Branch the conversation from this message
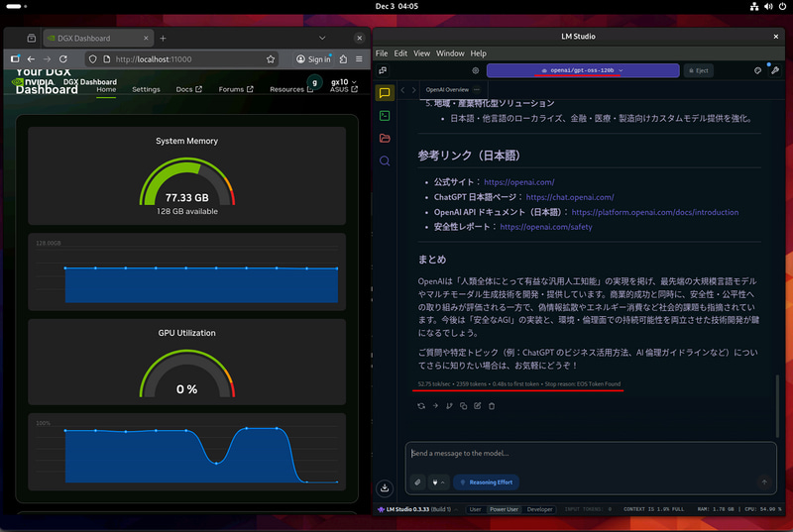This screenshot has width=793, height=532. 449,406
